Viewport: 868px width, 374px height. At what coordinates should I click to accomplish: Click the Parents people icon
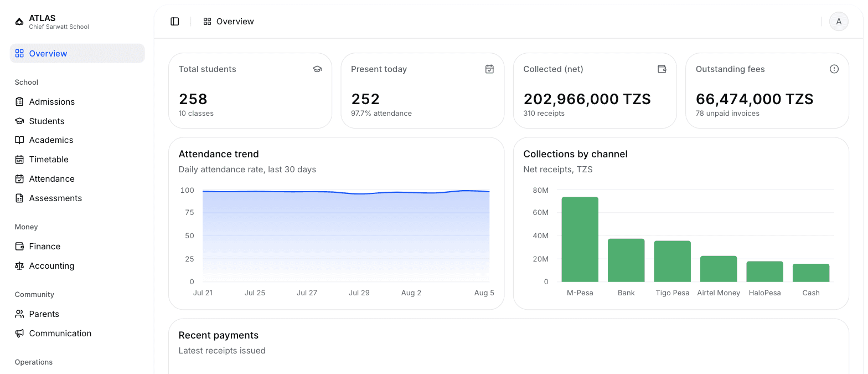pos(19,314)
